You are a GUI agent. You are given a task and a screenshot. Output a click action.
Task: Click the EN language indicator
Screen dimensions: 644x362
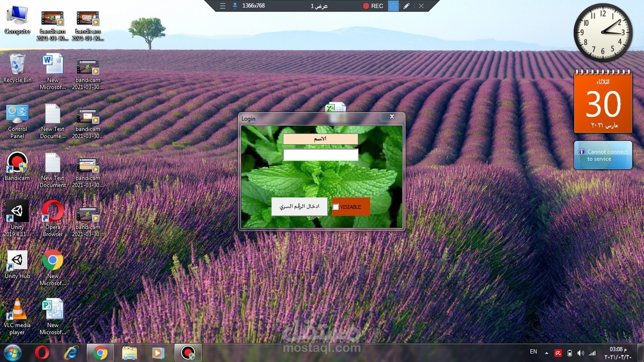[x=533, y=352]
